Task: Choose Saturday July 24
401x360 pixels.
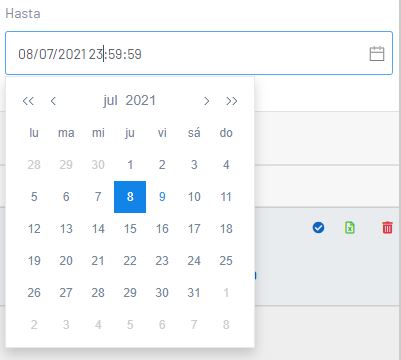Action: click(x=194, y=261)
